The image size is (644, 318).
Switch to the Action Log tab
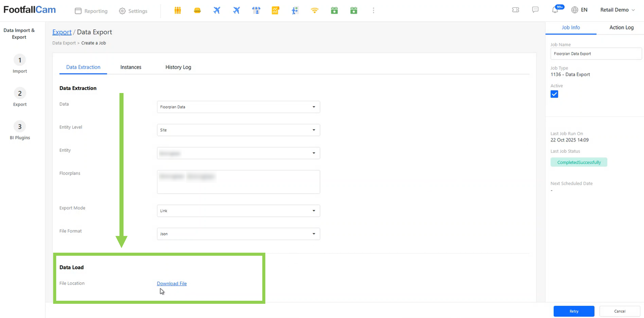coord(621,27)
